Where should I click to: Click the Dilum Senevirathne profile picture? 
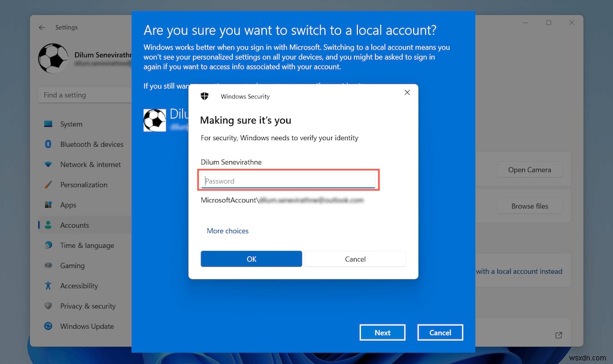point(53,58)
